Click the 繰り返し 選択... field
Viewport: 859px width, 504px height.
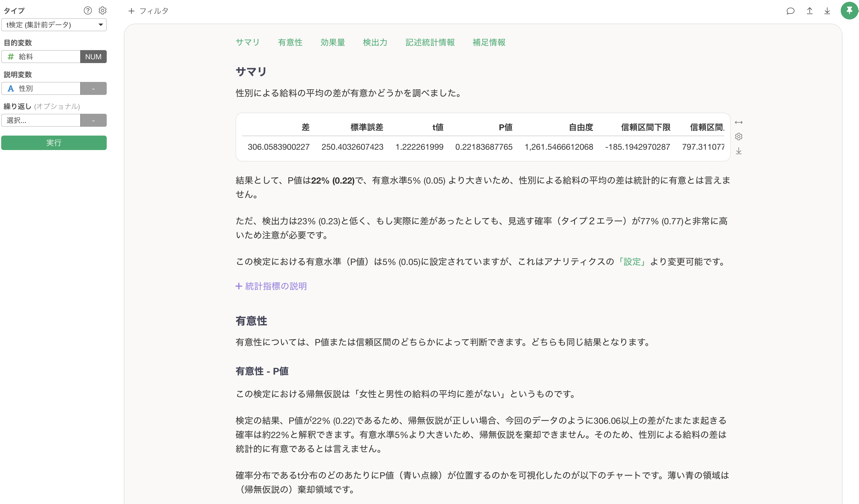pyautogui.click(x=41, y=120)
